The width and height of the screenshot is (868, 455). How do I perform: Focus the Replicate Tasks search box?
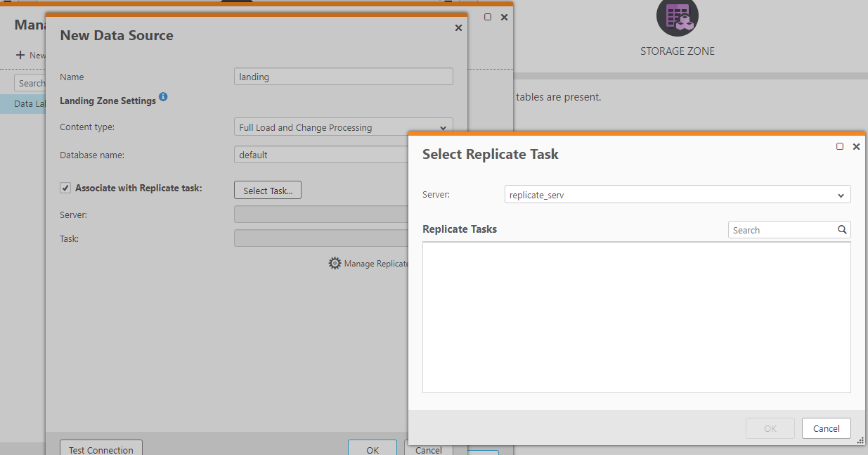(782, 230)
